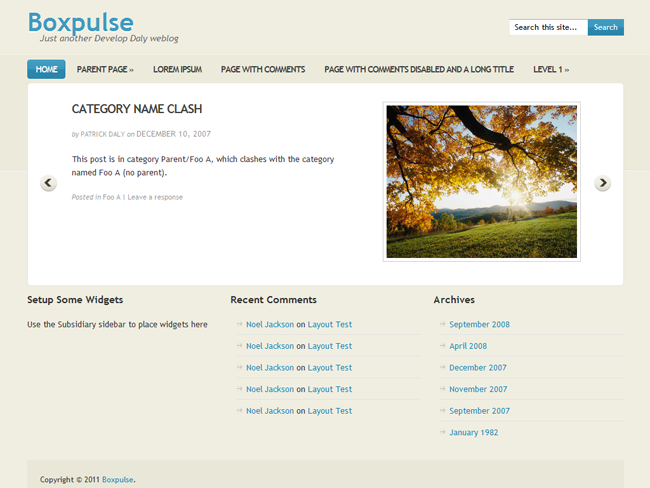Open the Foo A category link
Screen dimensions: 650x488
(112, 197)
